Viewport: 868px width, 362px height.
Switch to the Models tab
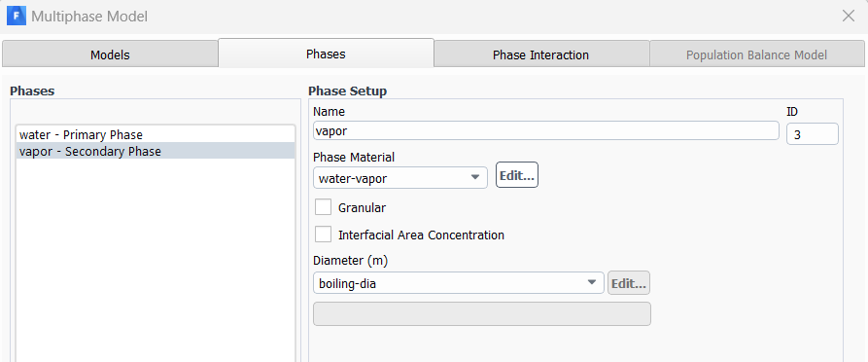pos(110,54)
